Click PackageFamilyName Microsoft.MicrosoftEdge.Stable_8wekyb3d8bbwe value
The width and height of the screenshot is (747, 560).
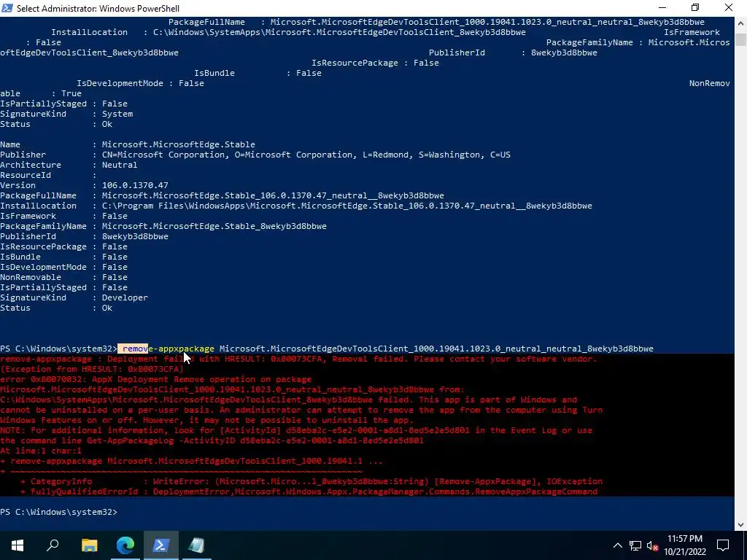tap(214, 226)
